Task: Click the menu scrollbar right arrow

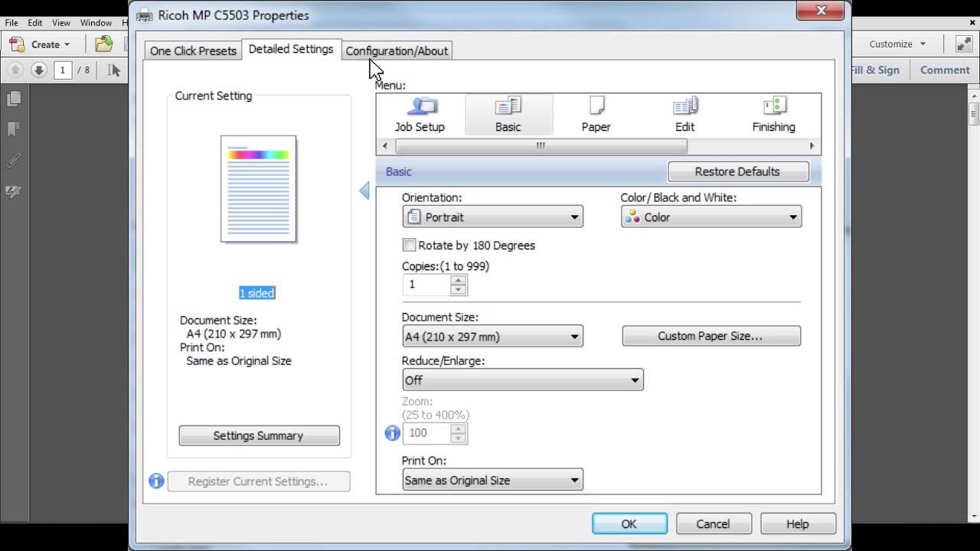Action: pos(812,145)
